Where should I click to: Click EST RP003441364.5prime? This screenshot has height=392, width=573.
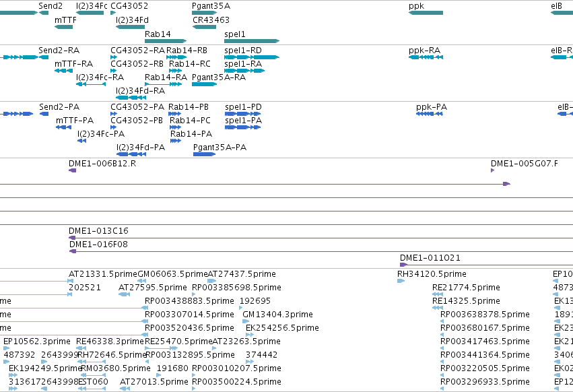(442, 362)
